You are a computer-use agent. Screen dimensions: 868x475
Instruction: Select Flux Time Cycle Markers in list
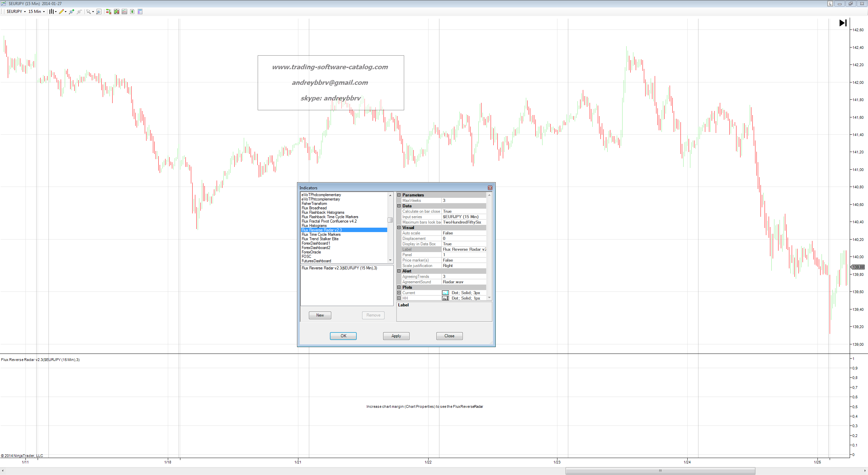321,234
